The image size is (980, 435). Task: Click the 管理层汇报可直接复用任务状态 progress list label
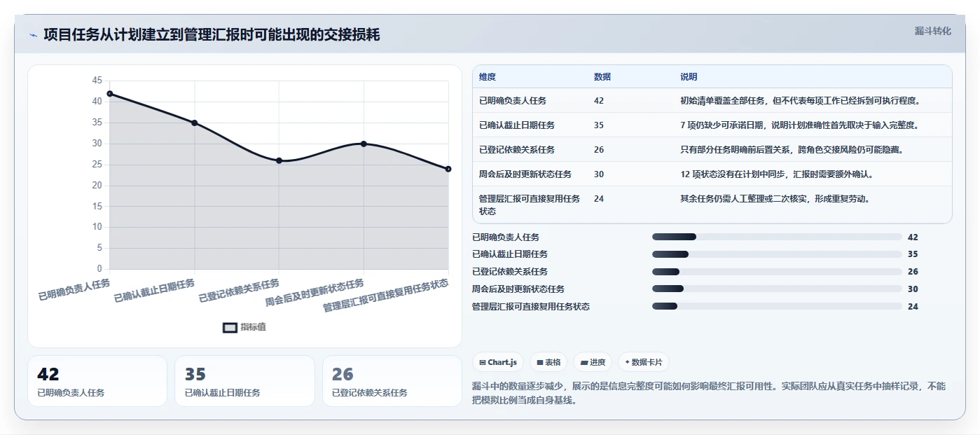[x=531, y=306]
